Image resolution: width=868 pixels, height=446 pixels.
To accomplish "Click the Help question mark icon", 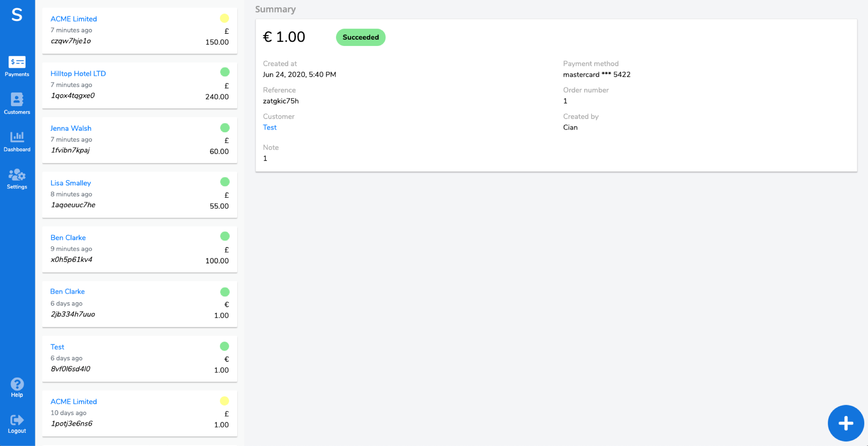I will (x=17, y=384).
